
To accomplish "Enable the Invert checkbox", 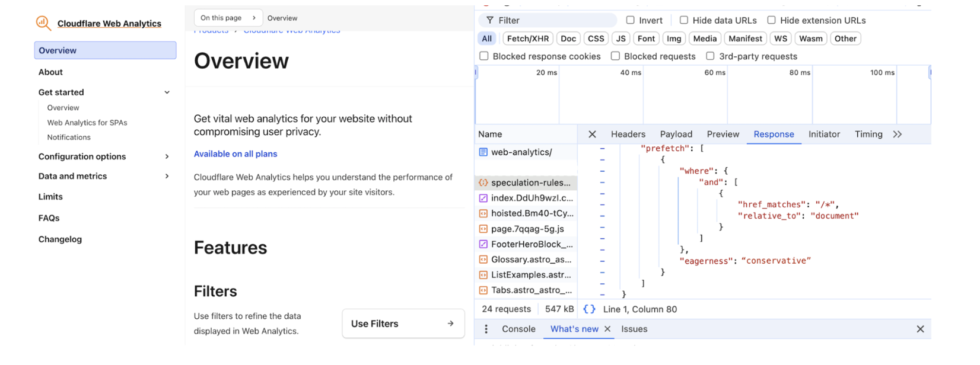I will tap(630, 20).
